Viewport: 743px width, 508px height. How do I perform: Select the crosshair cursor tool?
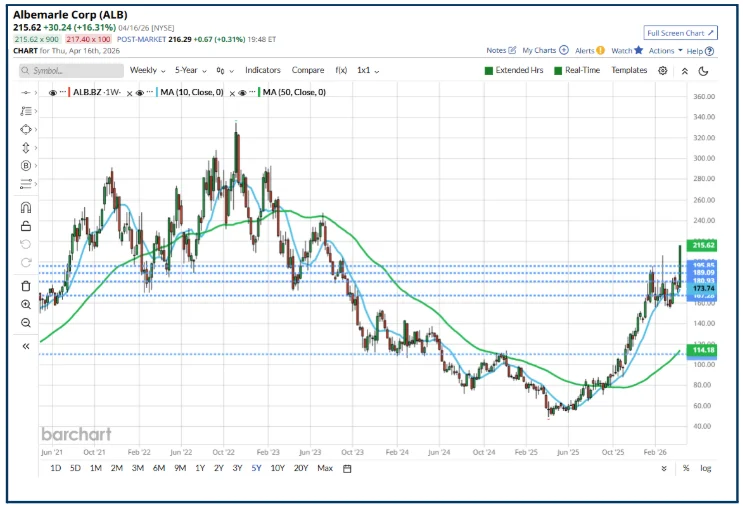26,92
